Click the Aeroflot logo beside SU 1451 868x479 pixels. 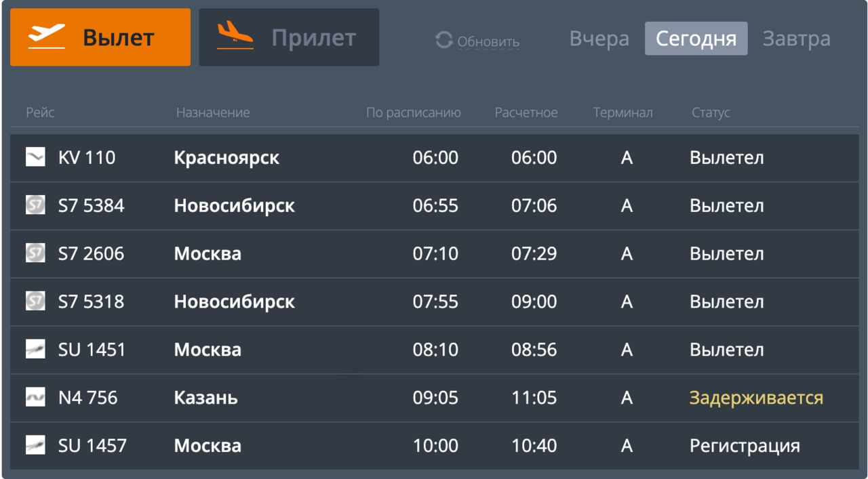pyautogui.click(x=35, y=350)
